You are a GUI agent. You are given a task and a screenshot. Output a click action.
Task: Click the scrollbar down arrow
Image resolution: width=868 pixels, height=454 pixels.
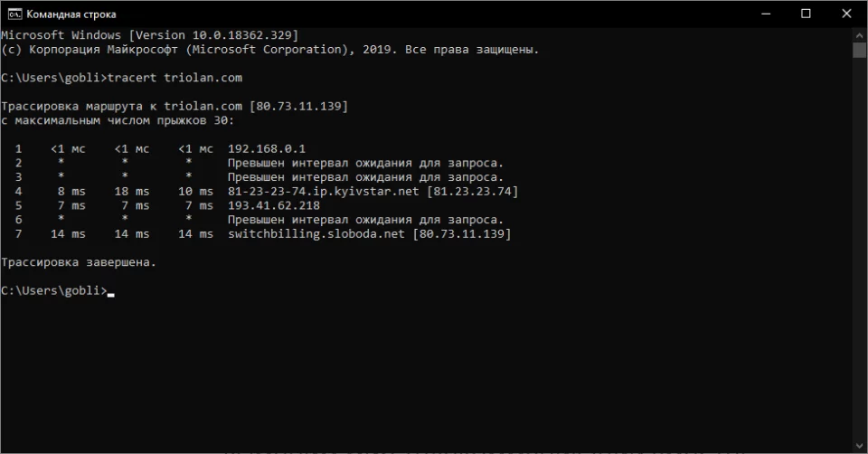click(x=860, y=446)
